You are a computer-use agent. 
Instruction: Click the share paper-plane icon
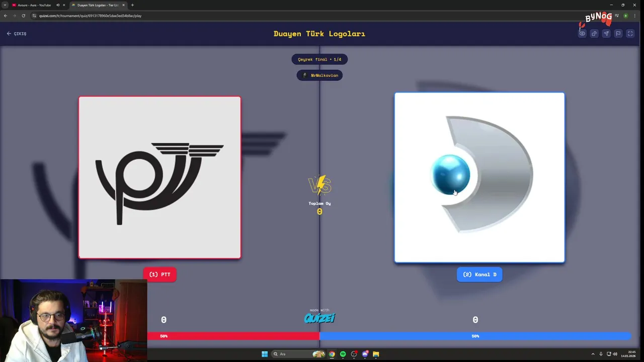click(x=606, y=34)
